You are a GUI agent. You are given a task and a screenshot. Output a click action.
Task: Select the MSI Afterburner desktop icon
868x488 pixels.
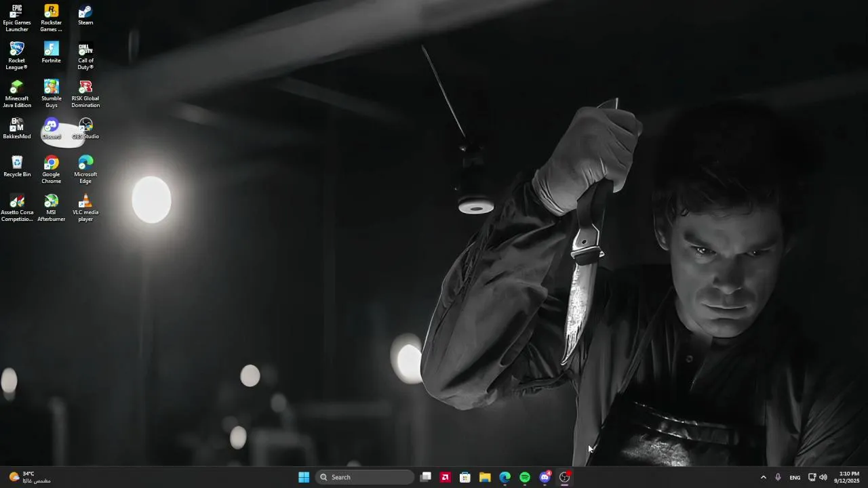(x=52, y=208)
